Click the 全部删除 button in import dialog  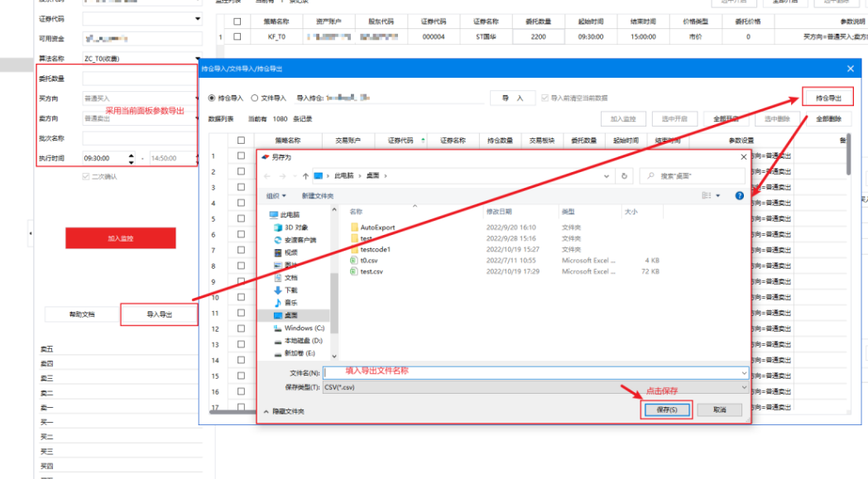(x=828, y=119)
